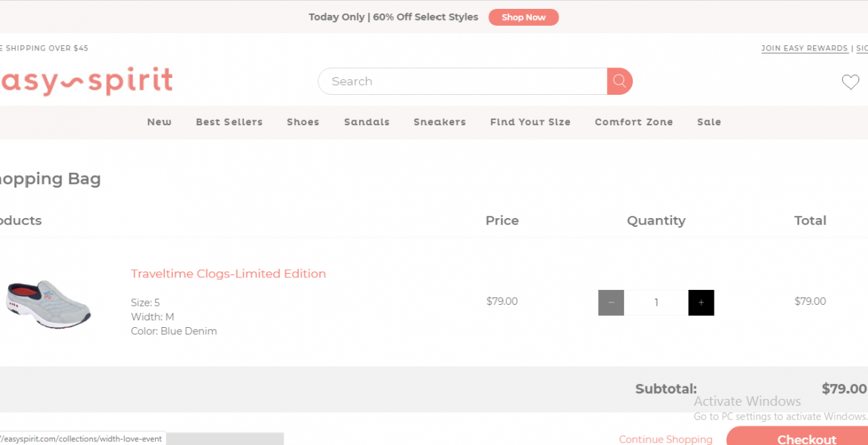Screen dimensions: 868x445
Task: Open Find Your Size menu
Action: (530, 122)
